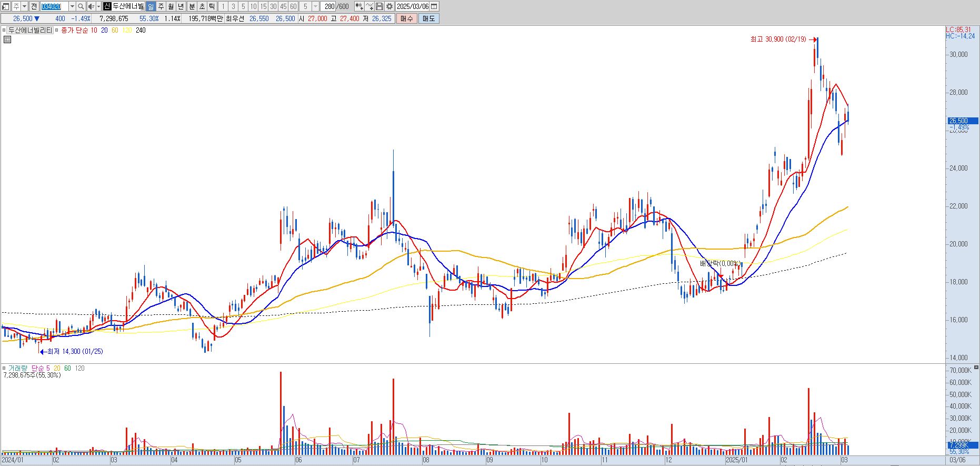Choose the 10 interval preset

(x=253, y=6)
